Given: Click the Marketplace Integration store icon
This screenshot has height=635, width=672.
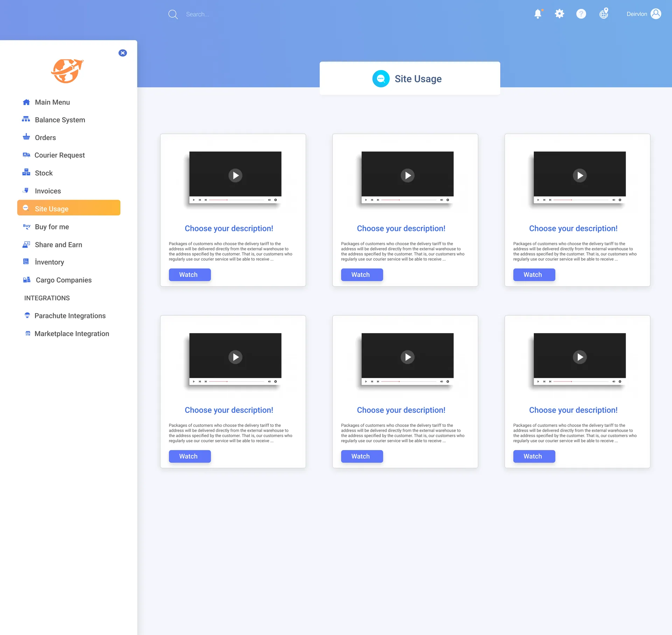Looking at the screenshot, I should coord(28,333).
